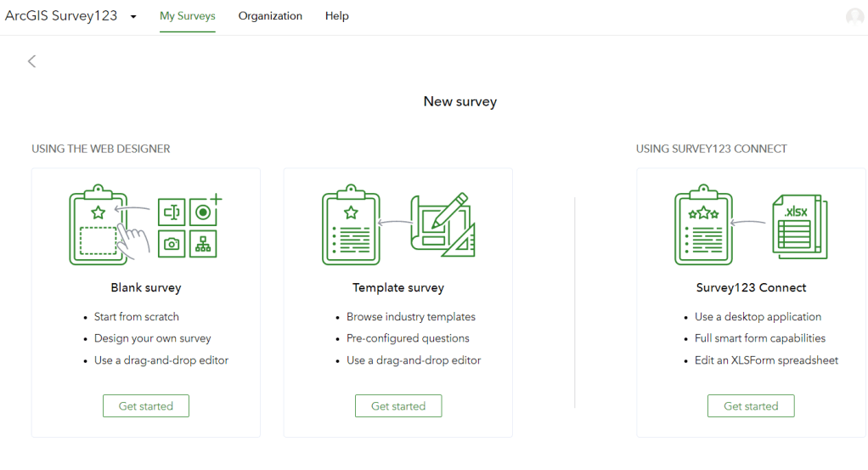This screenshot has width=868, height=470.
Task: Click the ArcGIS Survey123 title
Action: [x=61, y=16]
